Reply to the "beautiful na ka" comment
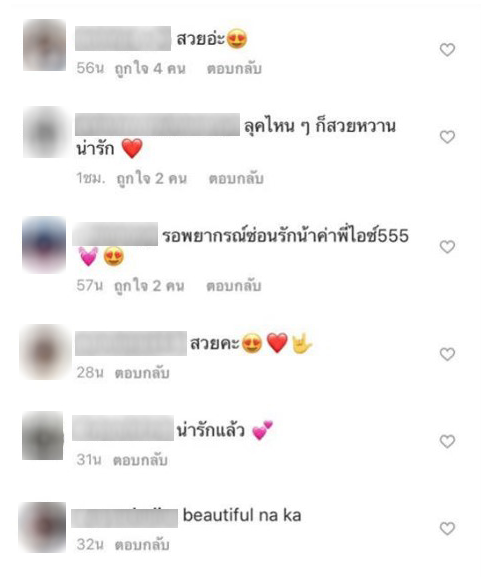 tap(142, 544)
